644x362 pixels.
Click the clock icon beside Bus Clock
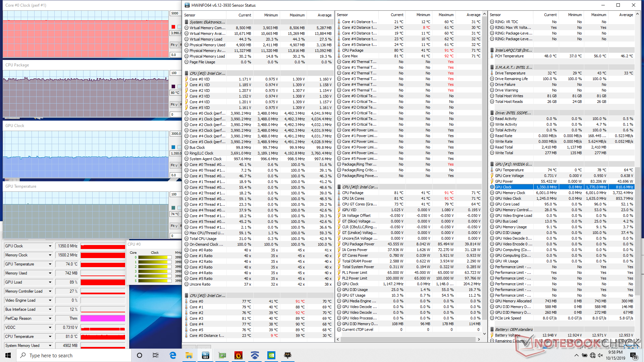[x=186, y=147]
